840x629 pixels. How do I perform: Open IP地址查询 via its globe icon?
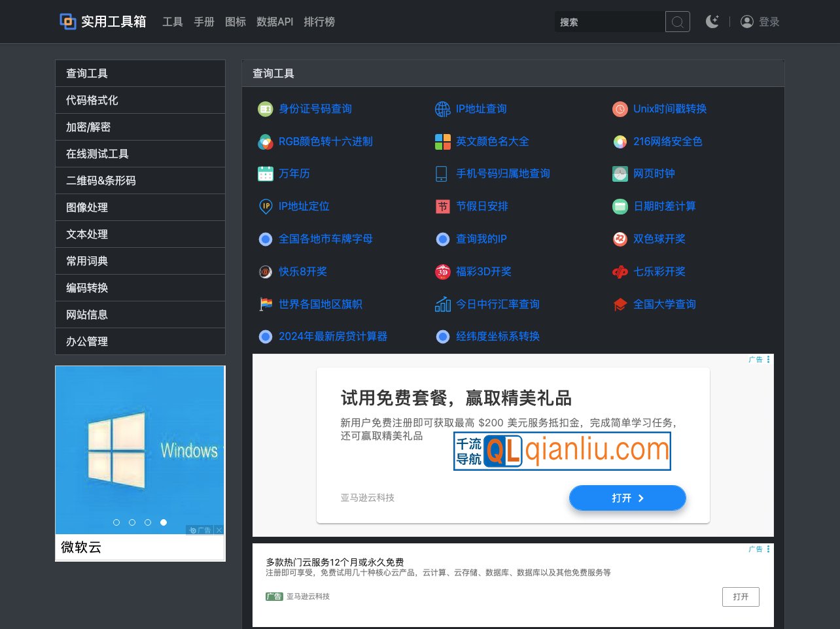443,109
